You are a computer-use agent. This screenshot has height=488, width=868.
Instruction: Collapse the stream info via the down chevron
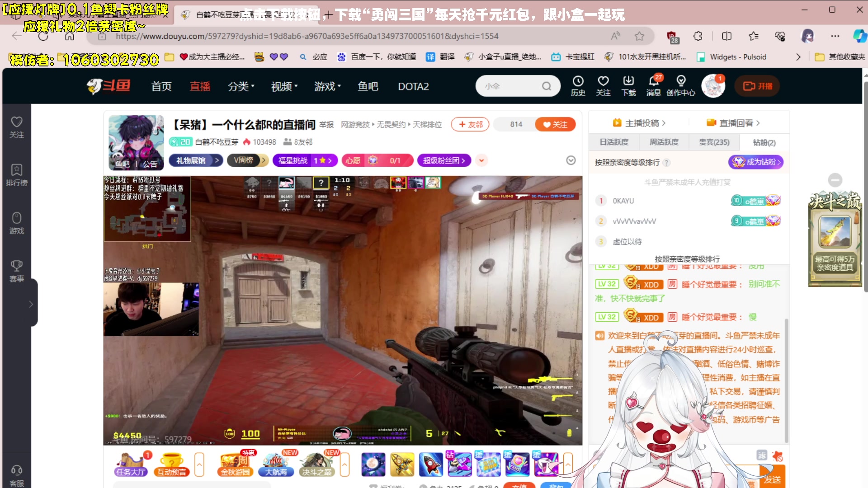pos(571,160)
